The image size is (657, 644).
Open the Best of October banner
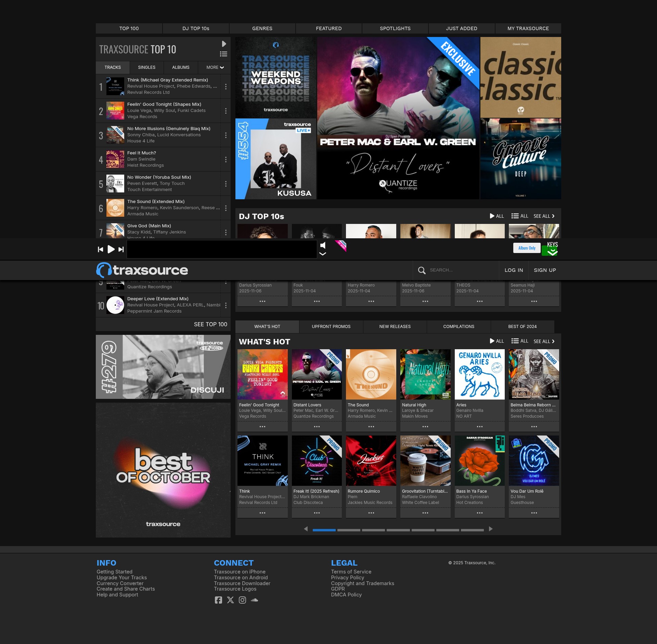click(163, 470)
